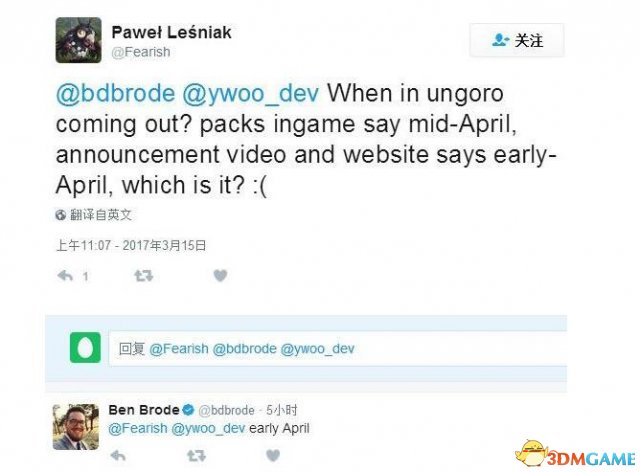The width and height of the screenshot is (640, 472).
Task: Like Paweł Leśniak's tweet with heart icon
Action: 220,276
